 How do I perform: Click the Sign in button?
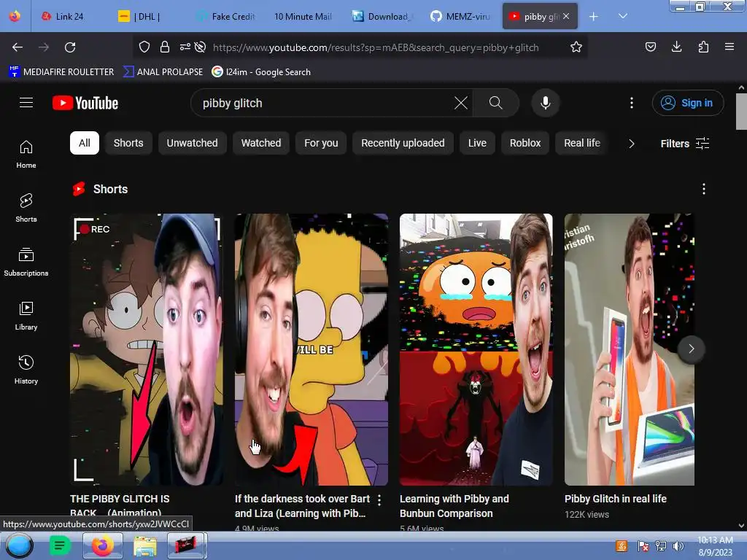click(x=688, y=103)
